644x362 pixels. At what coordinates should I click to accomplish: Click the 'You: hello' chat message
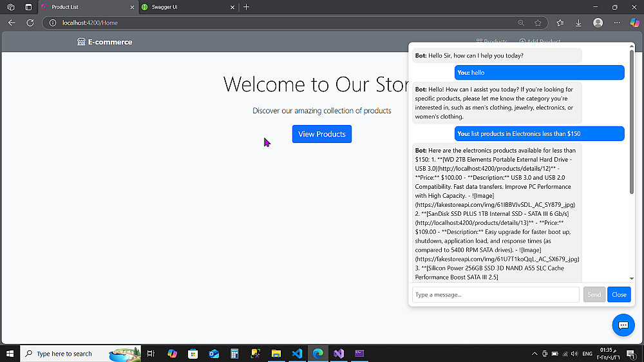(539, 72)
